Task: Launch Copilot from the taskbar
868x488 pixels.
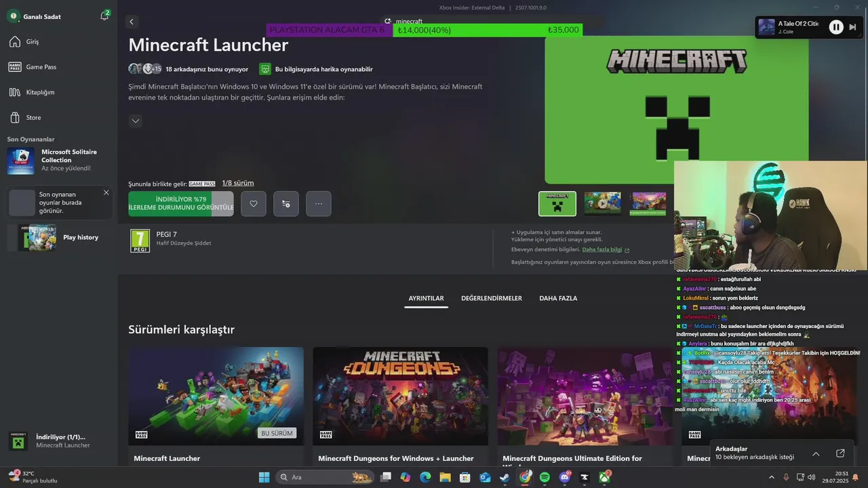Action: (x=406, y=477)
